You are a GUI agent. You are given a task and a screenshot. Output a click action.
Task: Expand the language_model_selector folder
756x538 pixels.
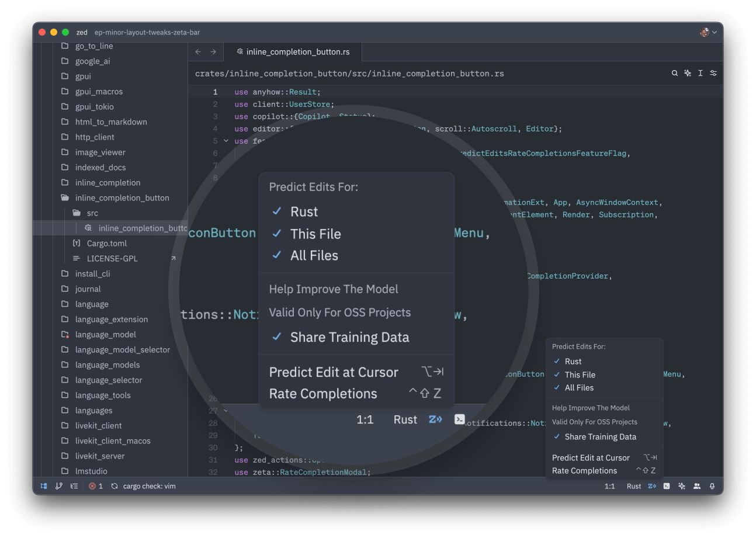click(110, 349)
